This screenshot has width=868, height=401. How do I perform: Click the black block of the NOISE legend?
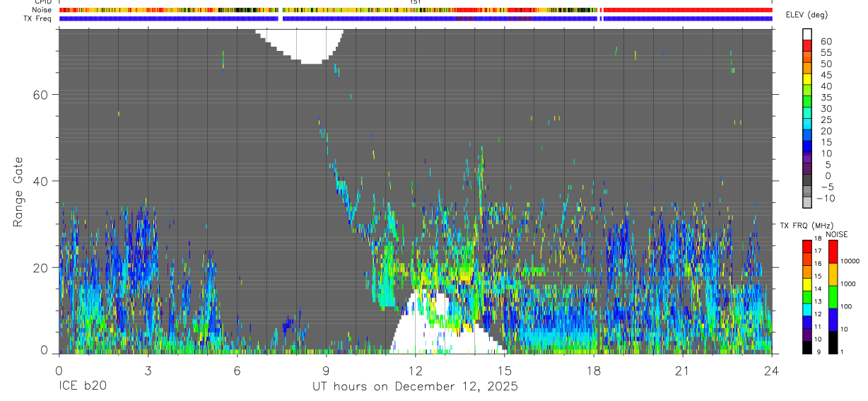[833, 342]
